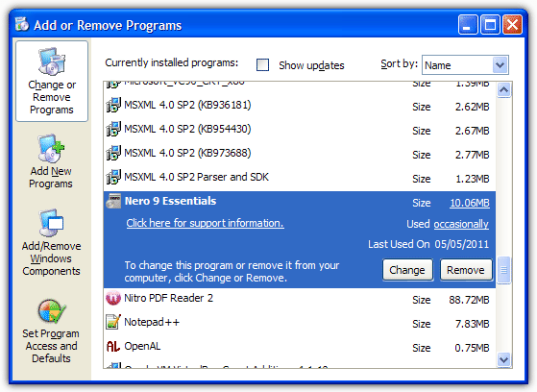The width and height of the screenshot is (537, 392).
Task: Click the program list scrollbar thumb
Action: pyautogui.click(x=503, y=270)
